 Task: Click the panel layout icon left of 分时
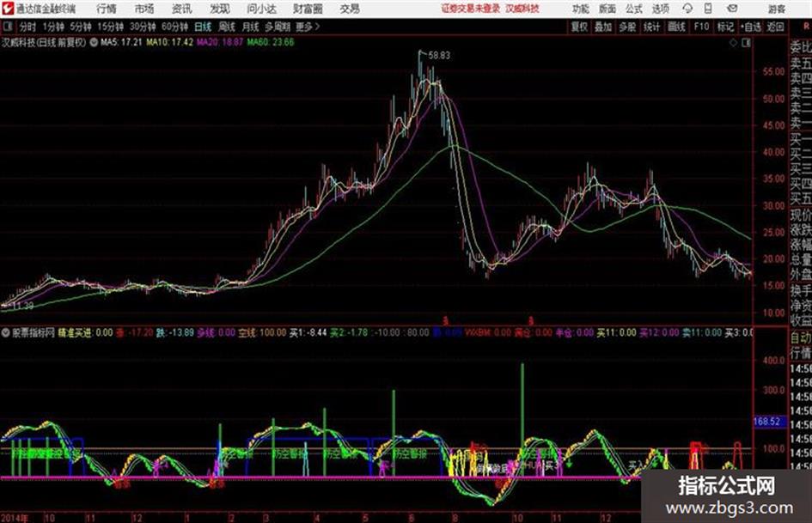pyautogui.click(x=7, y=27)
